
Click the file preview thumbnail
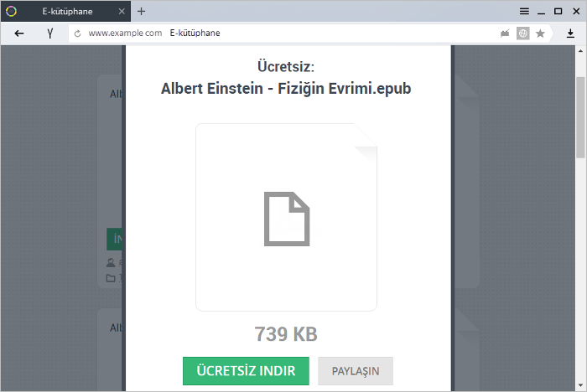click(x=287, y=217)
